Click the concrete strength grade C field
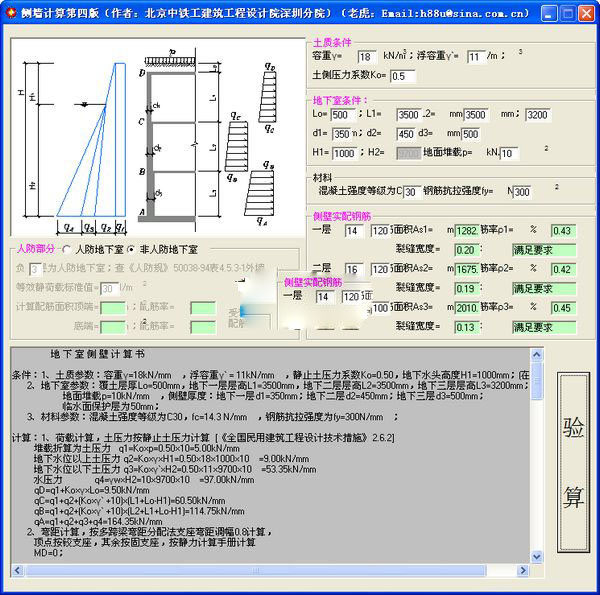Screen dimensions: 600x595 coord(411,192)
